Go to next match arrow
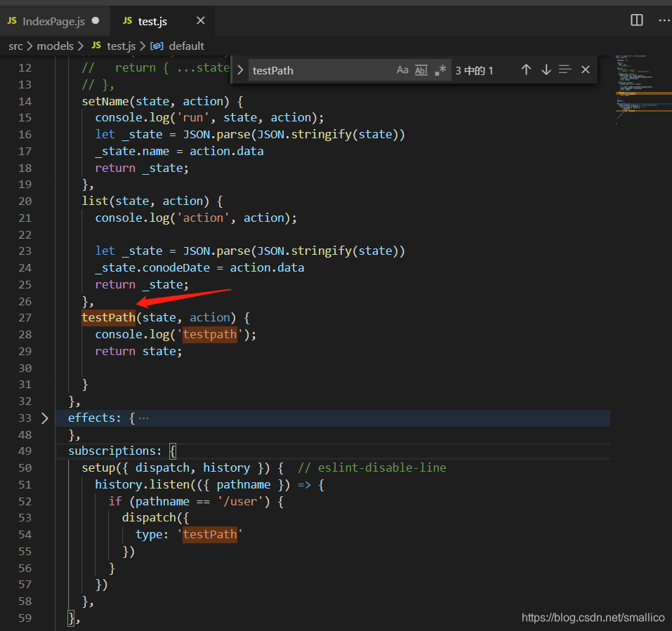672x631 pixels. pos(546,69)
